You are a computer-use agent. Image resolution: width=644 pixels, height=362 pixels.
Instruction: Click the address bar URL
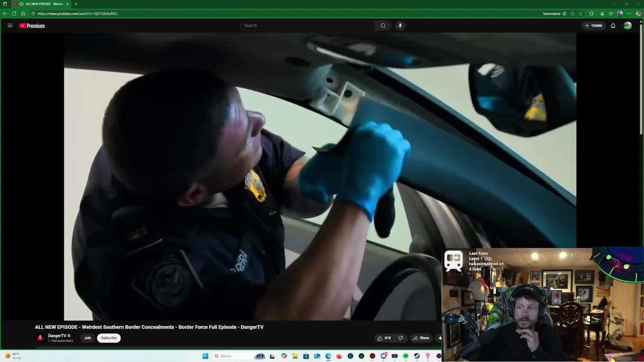[77, 14]
